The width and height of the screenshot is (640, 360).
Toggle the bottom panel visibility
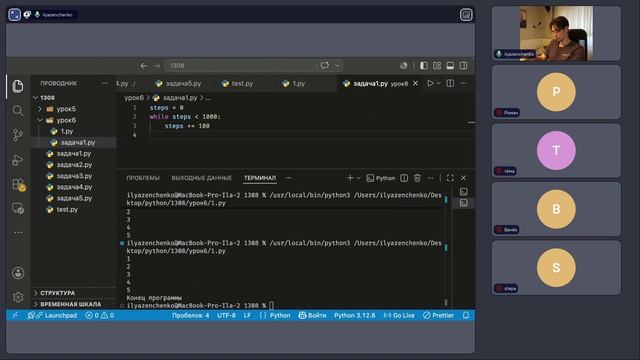[x=450, y=66]
